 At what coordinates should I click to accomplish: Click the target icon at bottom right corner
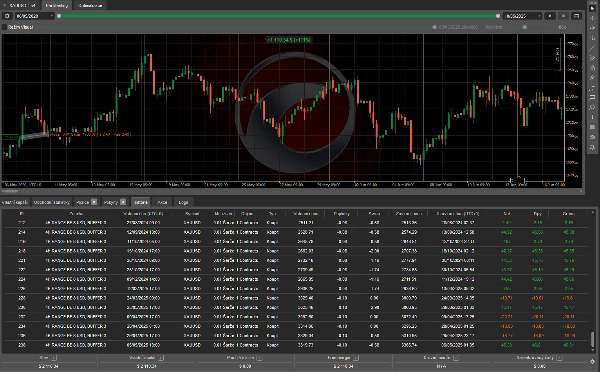pyautogui.click(x=592, y=362)
